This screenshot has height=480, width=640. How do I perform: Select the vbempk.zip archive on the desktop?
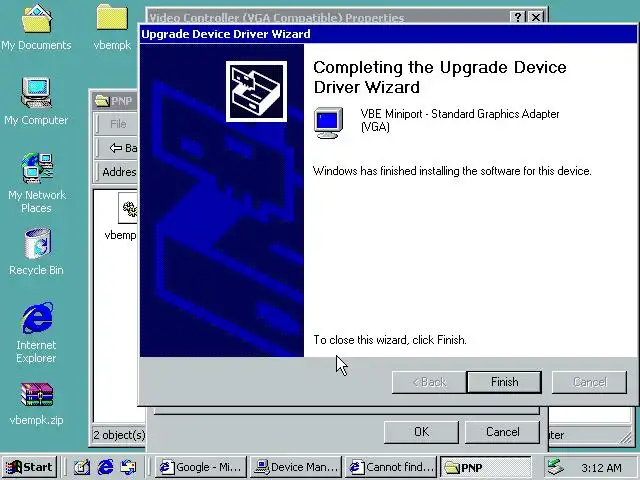tap(36, 404)
